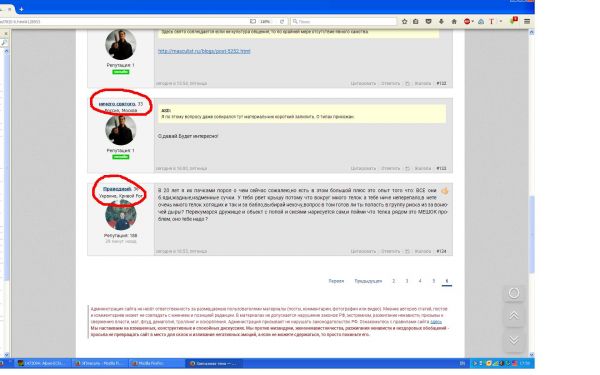Click the double-chevron scroll-down page button

click(x=514, y=340)
